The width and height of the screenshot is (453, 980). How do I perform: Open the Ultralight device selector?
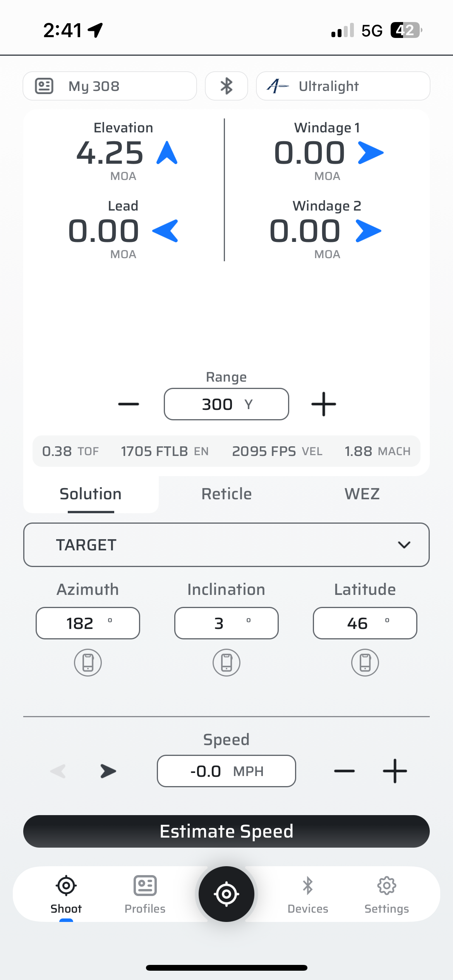(x=343, y=86)
